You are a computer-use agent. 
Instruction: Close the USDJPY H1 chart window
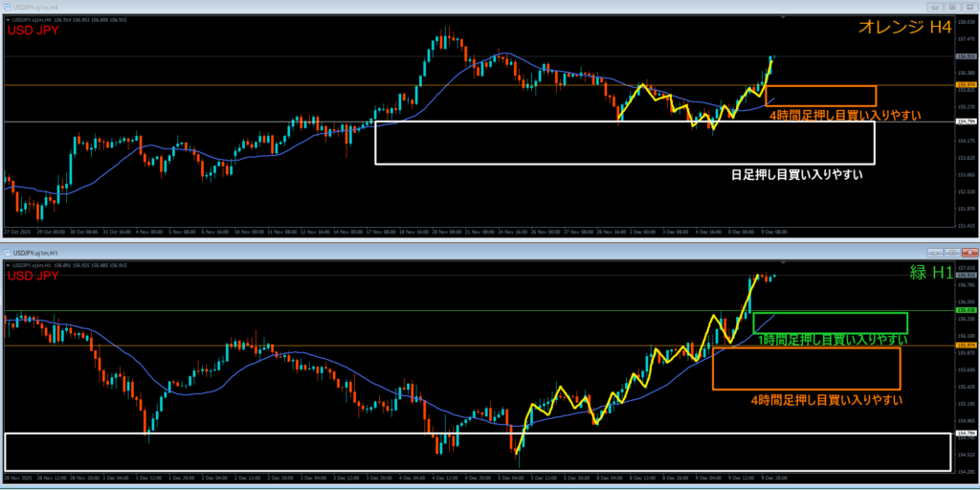pos(969,253)
